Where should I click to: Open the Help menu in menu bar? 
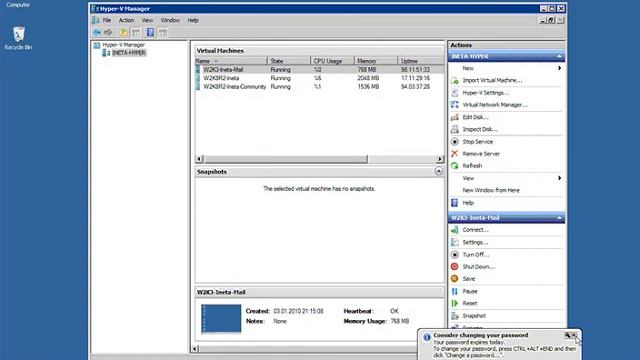click(x=193, y=20)
